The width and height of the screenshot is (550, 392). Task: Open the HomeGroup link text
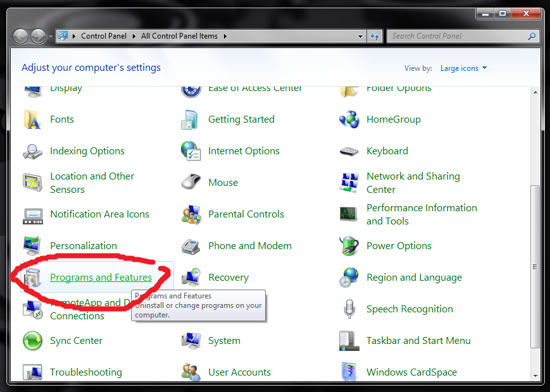pyautogui.click(x=394, y=119)
